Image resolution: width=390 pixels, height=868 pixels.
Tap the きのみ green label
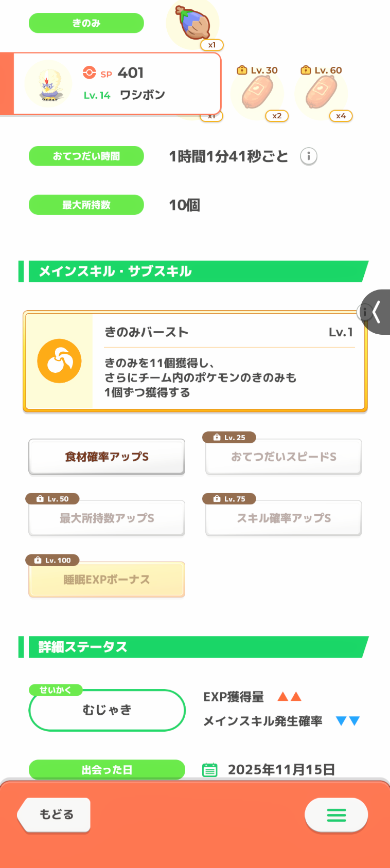click(86, 23)
